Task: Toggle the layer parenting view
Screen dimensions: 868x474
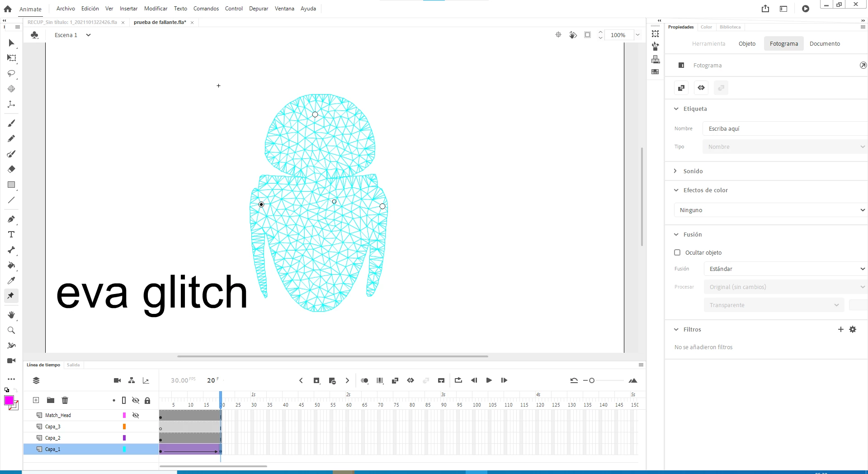Action: click(x=132, y=380)
